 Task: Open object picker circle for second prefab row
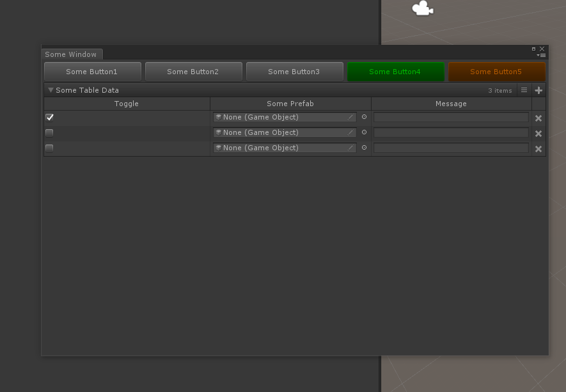364,132
